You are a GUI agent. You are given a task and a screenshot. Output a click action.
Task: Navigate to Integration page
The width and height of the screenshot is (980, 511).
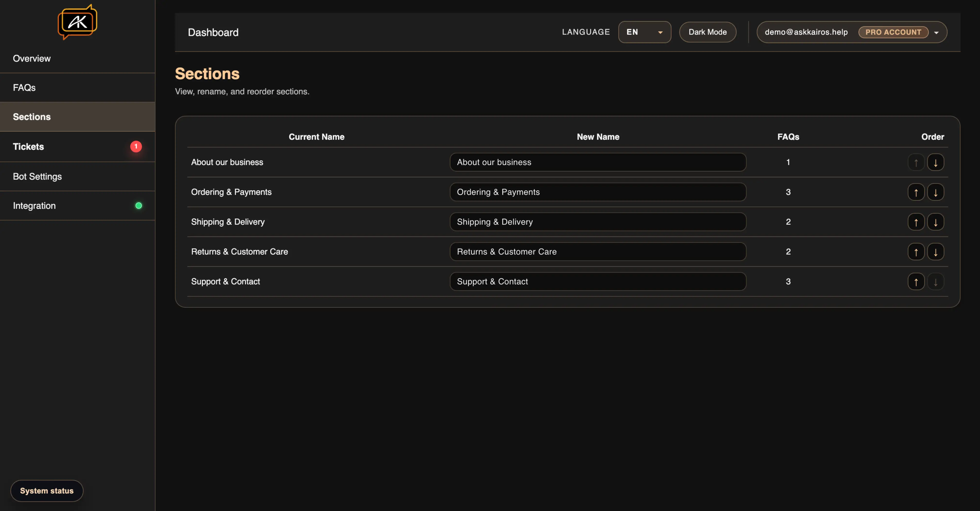tap(78, 206)
